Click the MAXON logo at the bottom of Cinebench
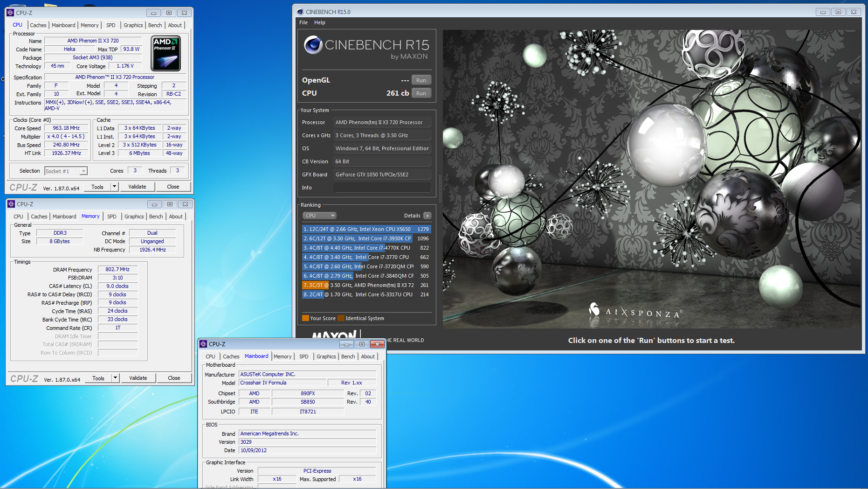This screenshot has width=868, height=489. tap(334, 335)
